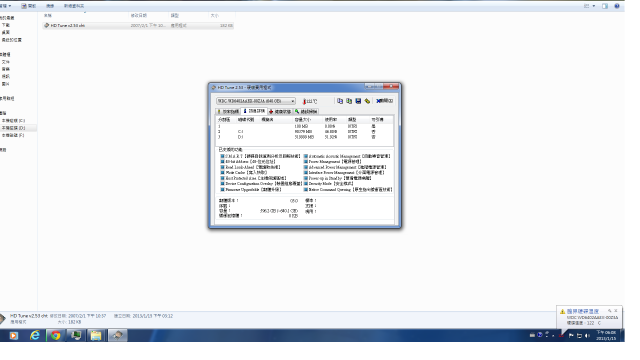Switch to the Benchmark tab in HD Tune
This screenshot has height=360, width=640.
pos(228,111)
